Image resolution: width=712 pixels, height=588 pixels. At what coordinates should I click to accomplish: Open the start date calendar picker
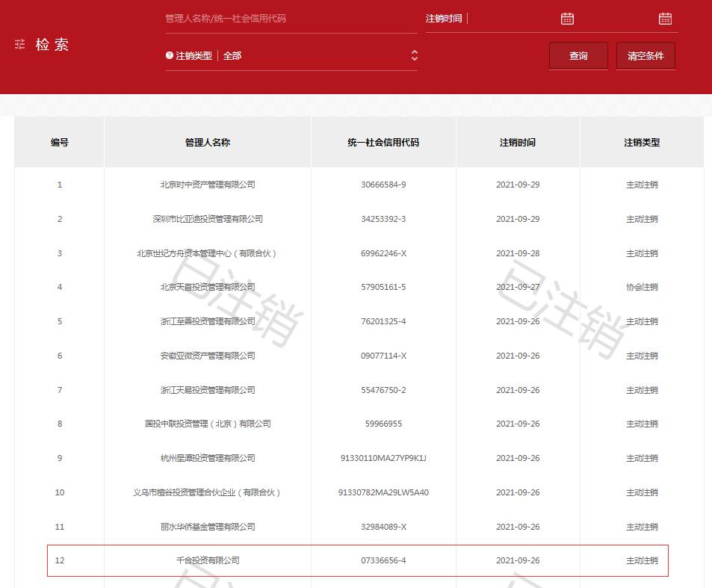(x=569, y=17)
